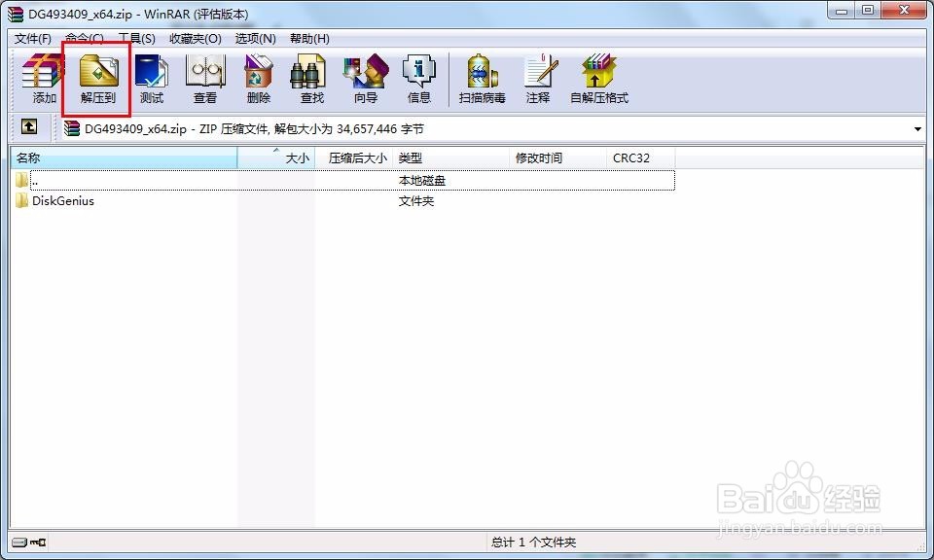Sort by Type (类型) column header

[450, 158]
